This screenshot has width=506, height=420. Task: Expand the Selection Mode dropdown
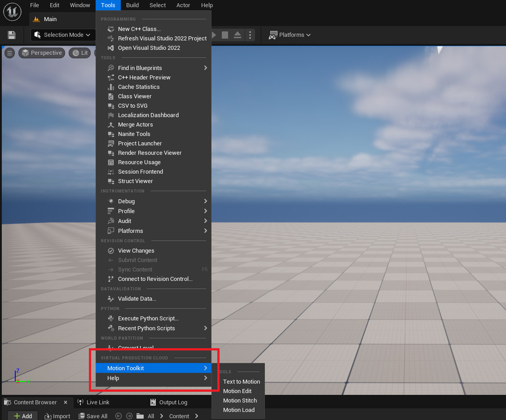62,35
